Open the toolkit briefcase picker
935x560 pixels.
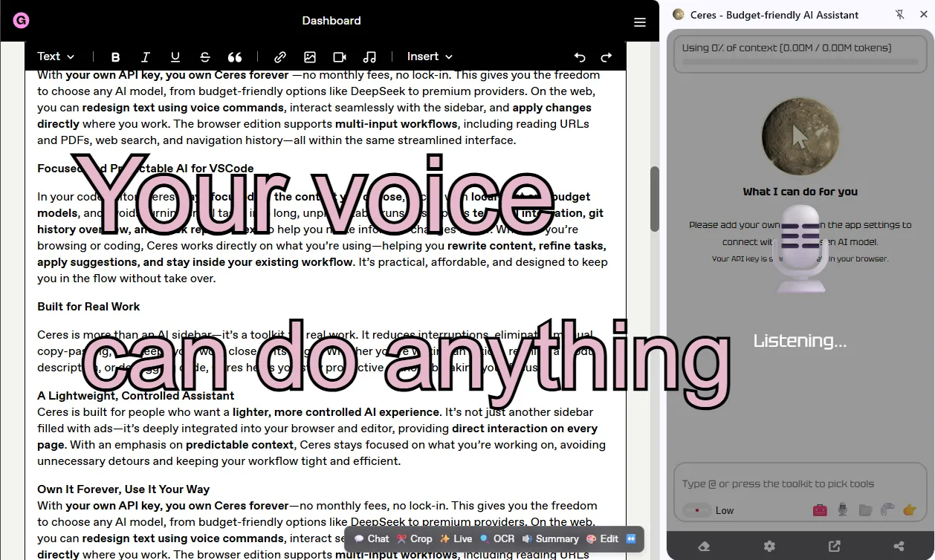[x=819, y=510]
